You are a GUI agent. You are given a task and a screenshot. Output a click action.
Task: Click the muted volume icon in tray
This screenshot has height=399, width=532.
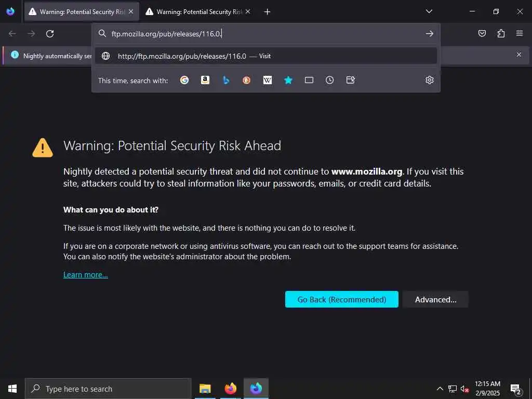tap(465, 389)
